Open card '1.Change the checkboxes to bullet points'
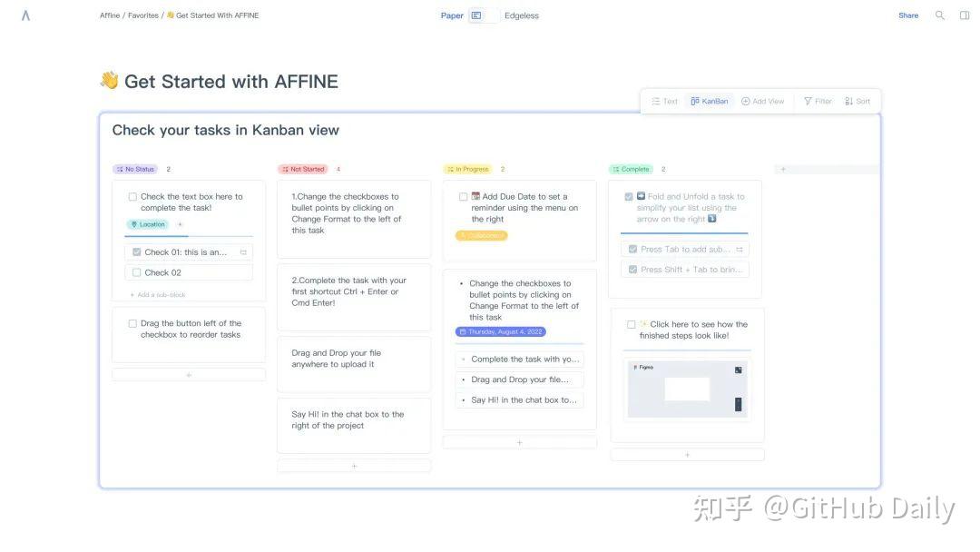 coord(354,219)
